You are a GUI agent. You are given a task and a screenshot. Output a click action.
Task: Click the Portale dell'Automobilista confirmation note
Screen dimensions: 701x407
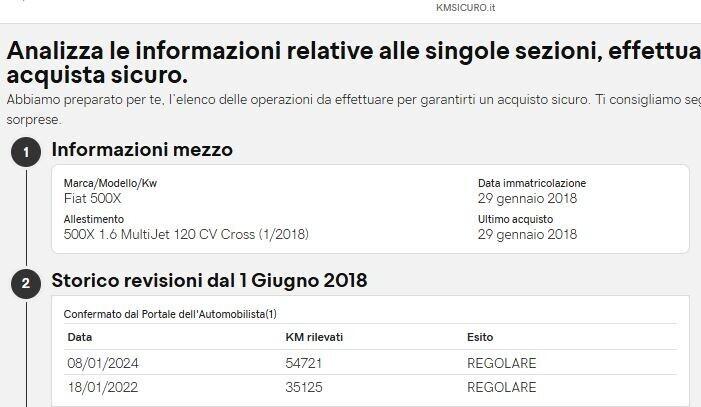point(170,313)
